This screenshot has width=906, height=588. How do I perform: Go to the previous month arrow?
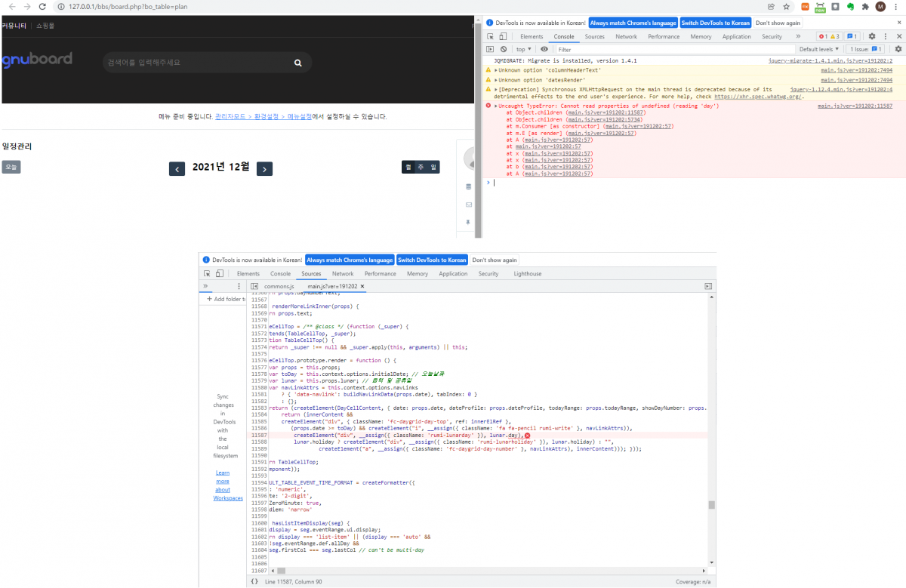[x=177, y=169]
